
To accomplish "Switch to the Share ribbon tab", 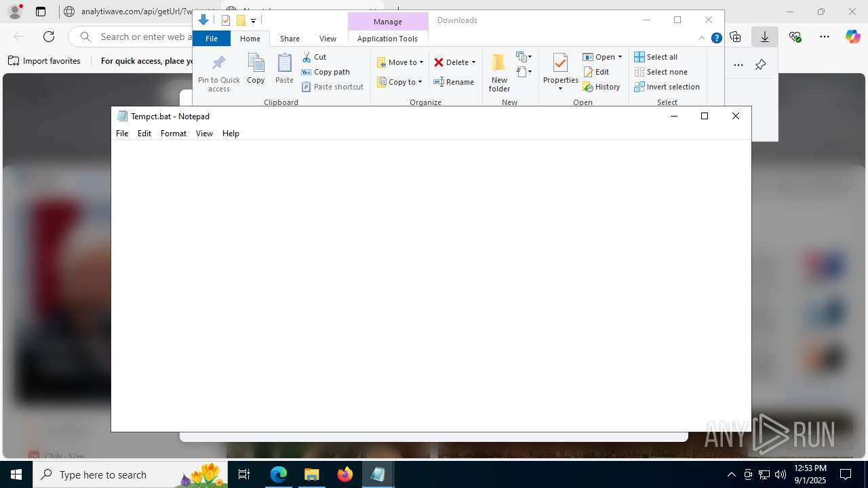I will pyautogui.click(x=290, y=39).
